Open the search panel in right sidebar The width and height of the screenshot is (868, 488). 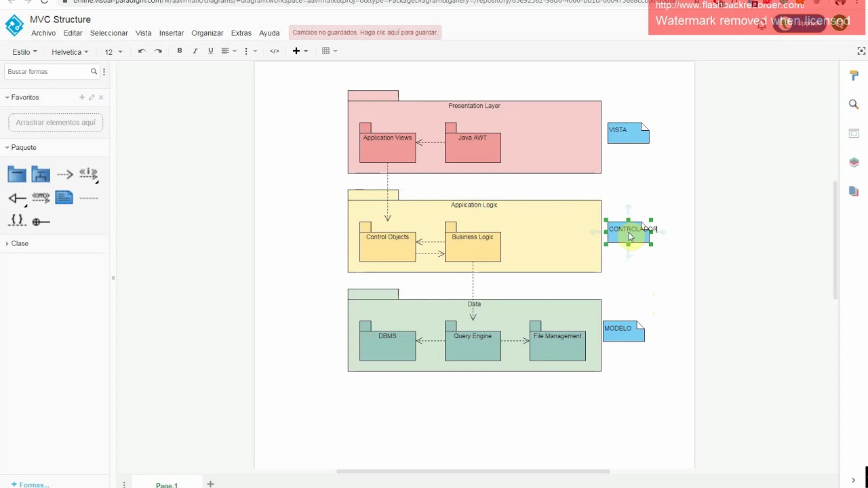[x=854, y=104]
